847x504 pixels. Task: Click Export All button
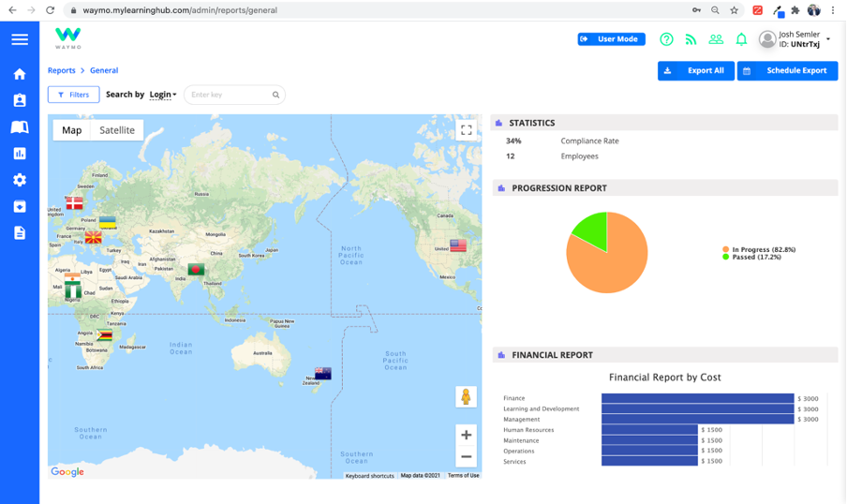pyautogui.click(x=696, y=71)
